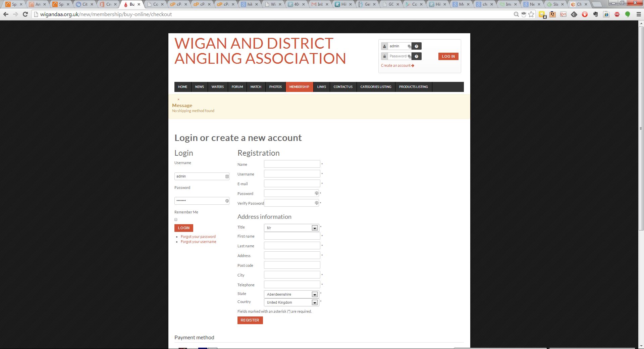The image size is (644, 349).
Task: Click the key icon in Registration Password field
Action: 316,193
